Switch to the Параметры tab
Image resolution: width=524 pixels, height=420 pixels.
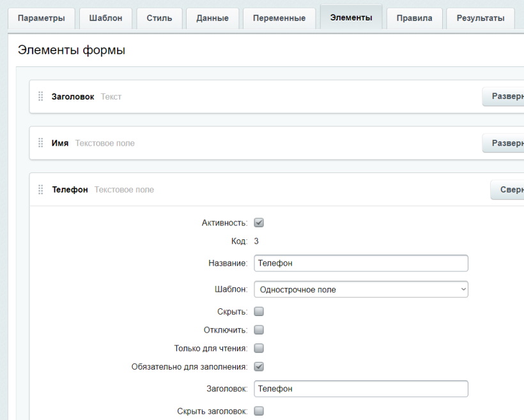pos(41,18)
